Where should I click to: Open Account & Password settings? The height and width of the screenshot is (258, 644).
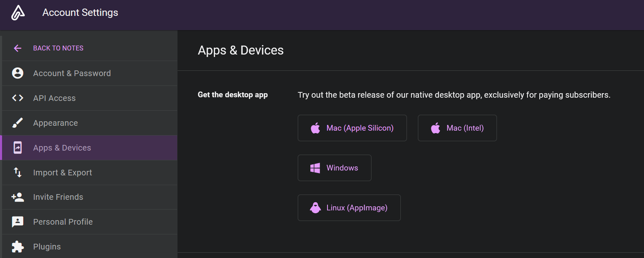coord(90,73)
